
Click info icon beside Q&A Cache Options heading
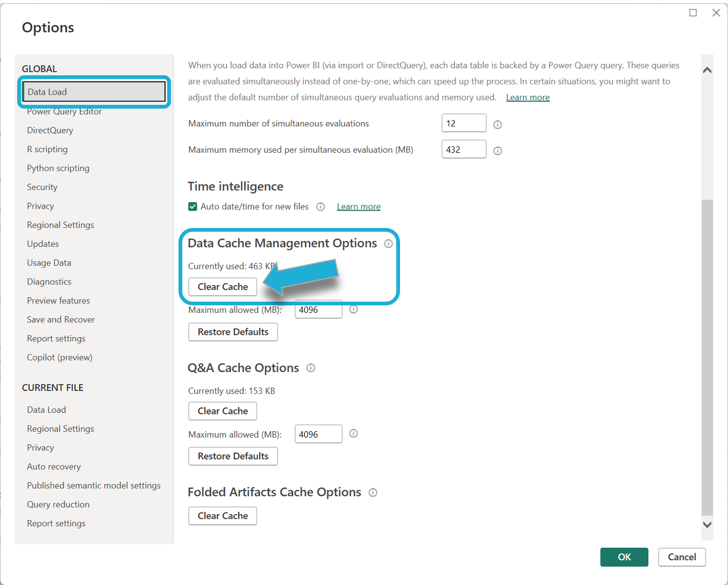point(311,368)
